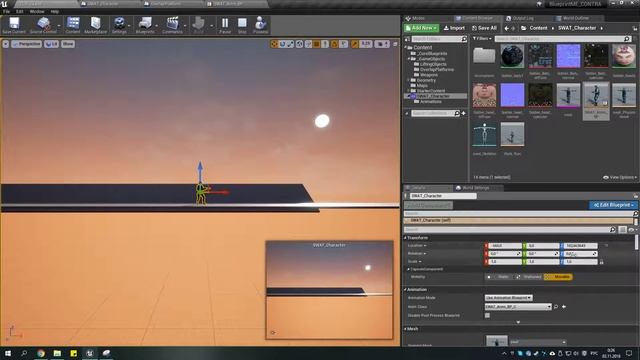Toggle Disable Post Process Blueprint checkbox
This screenshot has width=640, height=360.
487,315
